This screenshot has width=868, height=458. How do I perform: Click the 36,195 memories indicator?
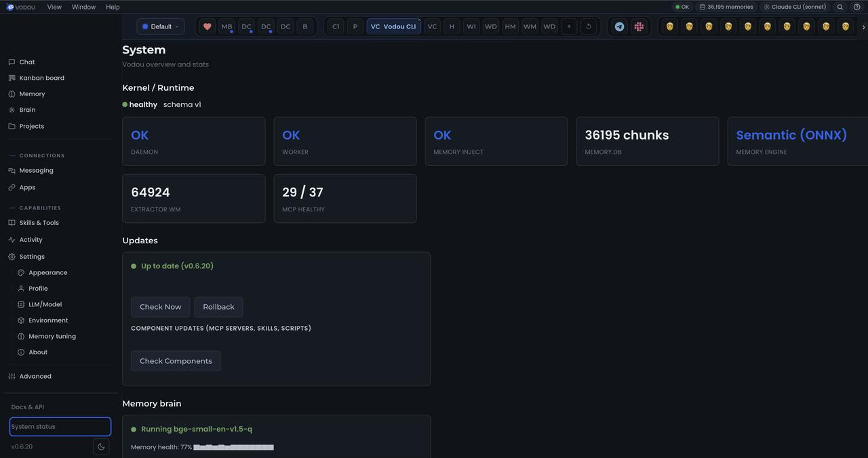(x=726, y=7)
